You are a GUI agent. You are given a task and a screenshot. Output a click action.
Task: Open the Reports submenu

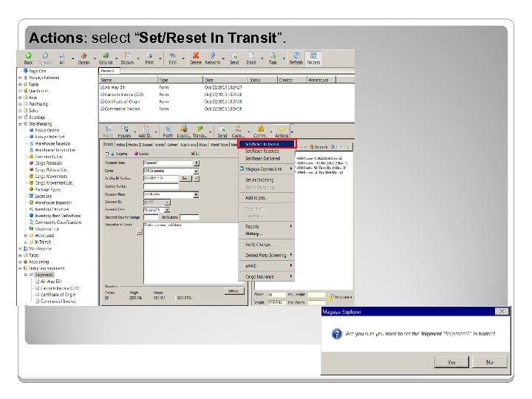[266, 226]
